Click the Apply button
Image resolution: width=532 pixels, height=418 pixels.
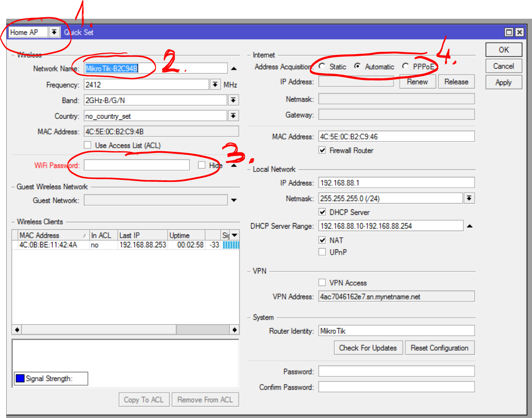504,82
